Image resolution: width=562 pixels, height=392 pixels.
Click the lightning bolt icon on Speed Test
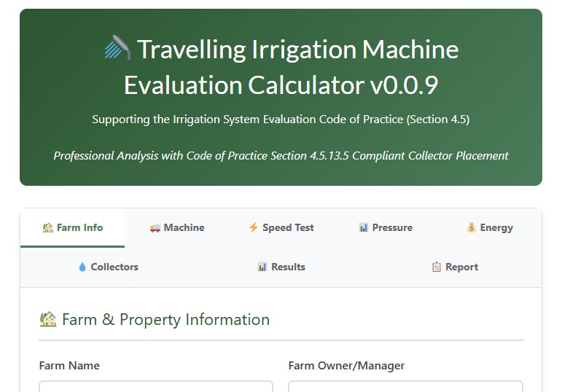[x=254, y=227]
